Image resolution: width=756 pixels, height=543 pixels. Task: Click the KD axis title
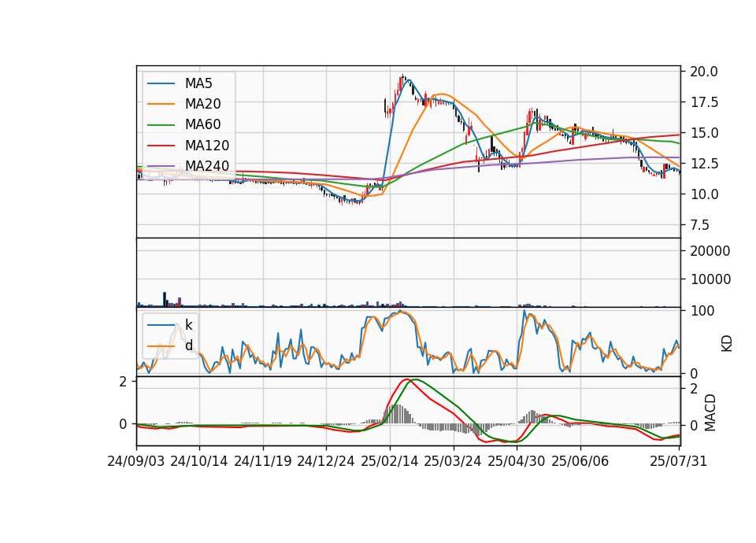point(727,344)
